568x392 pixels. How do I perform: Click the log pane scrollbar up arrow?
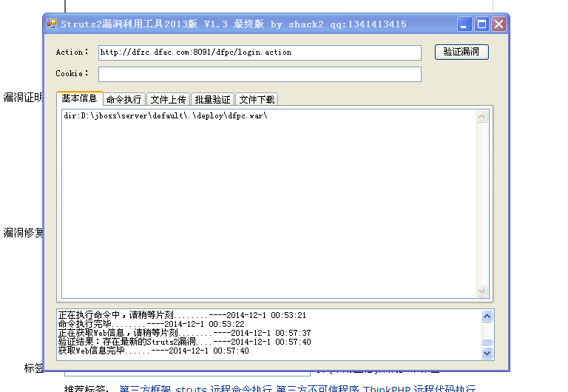(487, 317)
